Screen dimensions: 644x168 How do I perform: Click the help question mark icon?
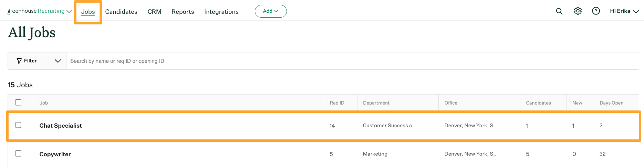point(596,11)
